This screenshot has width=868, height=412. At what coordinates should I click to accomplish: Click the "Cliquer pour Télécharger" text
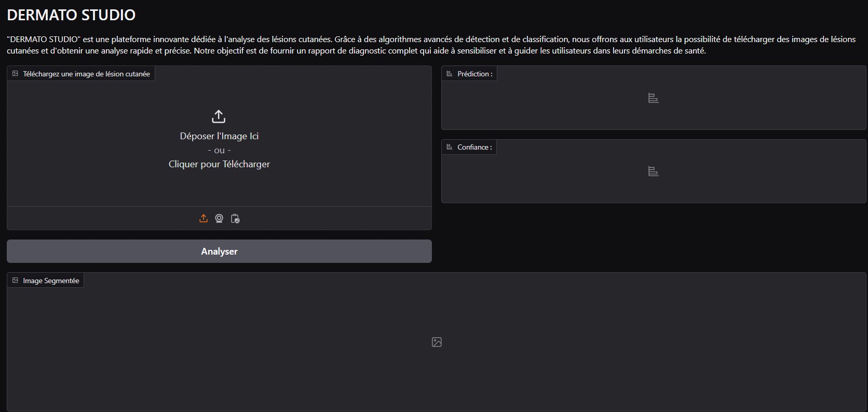pyautogui.click(x=219, y=164)
